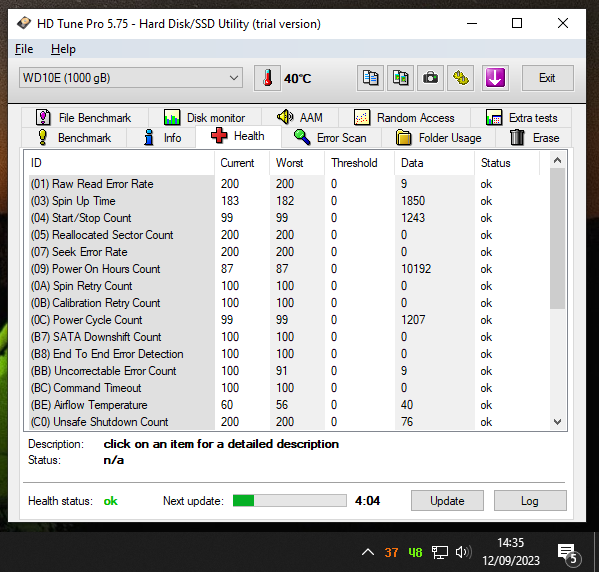Screen dimensions: 599x572
Task: Open the speaker volume tray icon
Action: coord(463,552)
